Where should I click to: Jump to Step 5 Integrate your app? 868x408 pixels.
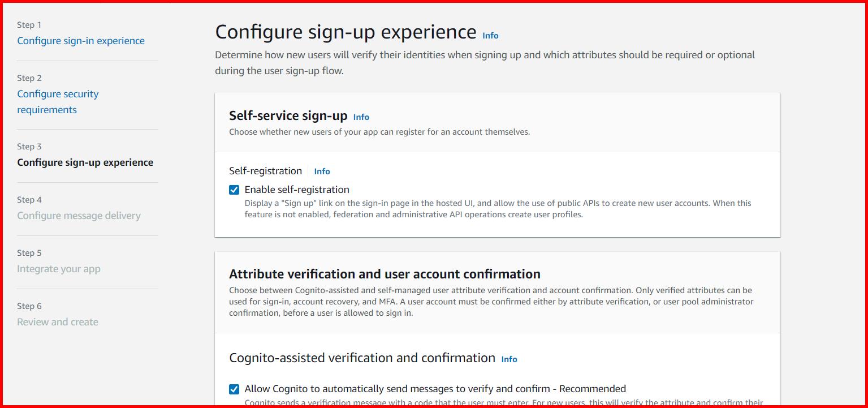pos(60,268)
